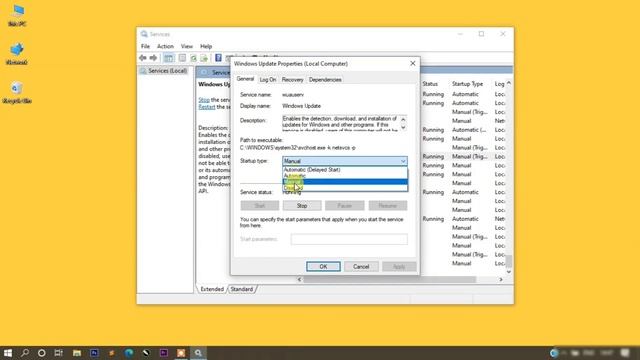Image resolution: width=640 pixels, height=360 pixels.
Task: Choose Automatic startup type option
Action: 345,176
